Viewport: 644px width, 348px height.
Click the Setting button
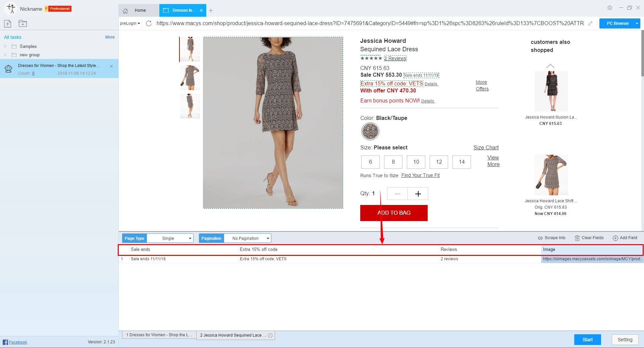(x=625, y=340)
